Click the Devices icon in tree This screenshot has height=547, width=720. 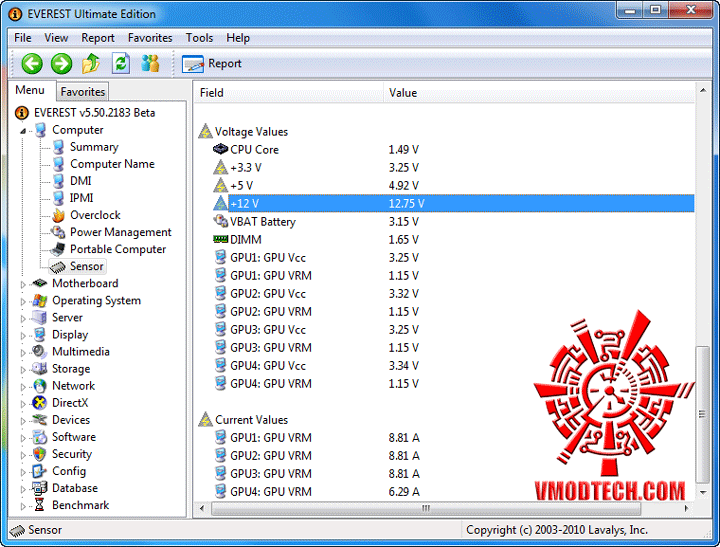[x=40, y=420]
